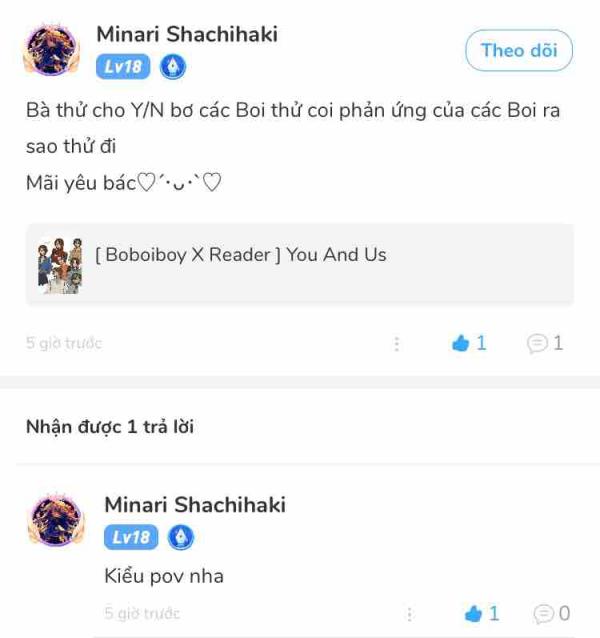Open top post author's profile avatar
The width and height of the screenshot is (600, 638).
tap(51, 50)
